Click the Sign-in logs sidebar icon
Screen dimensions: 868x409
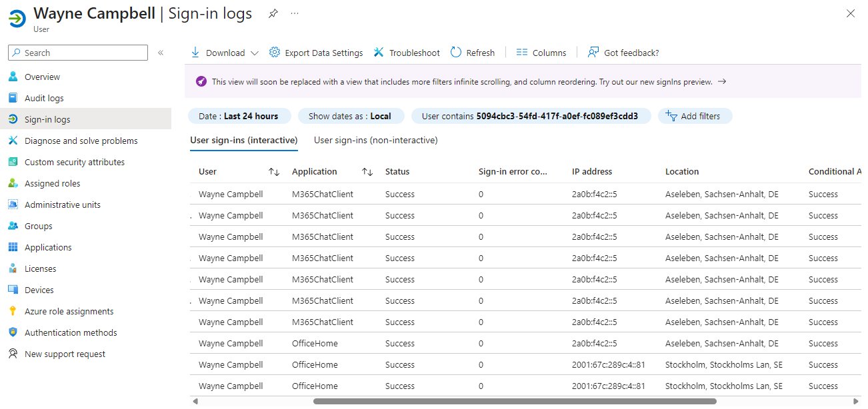click(x=13, y=119)
